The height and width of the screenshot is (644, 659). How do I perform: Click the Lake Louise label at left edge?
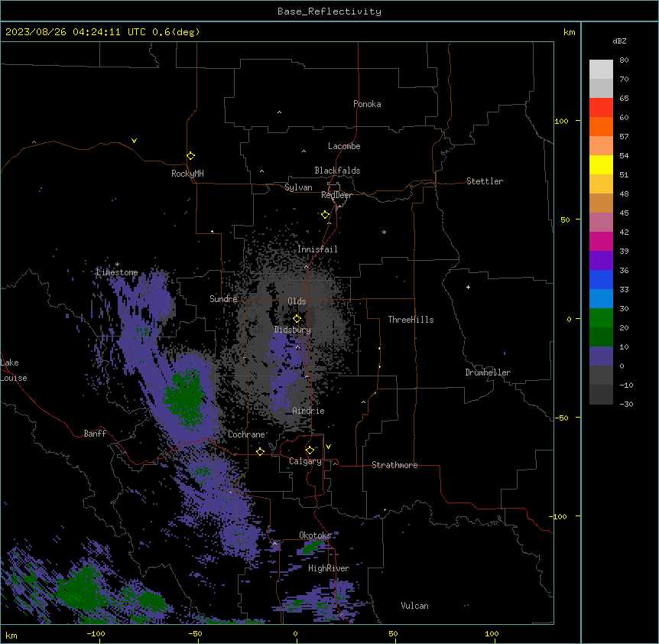coord(14,370)
